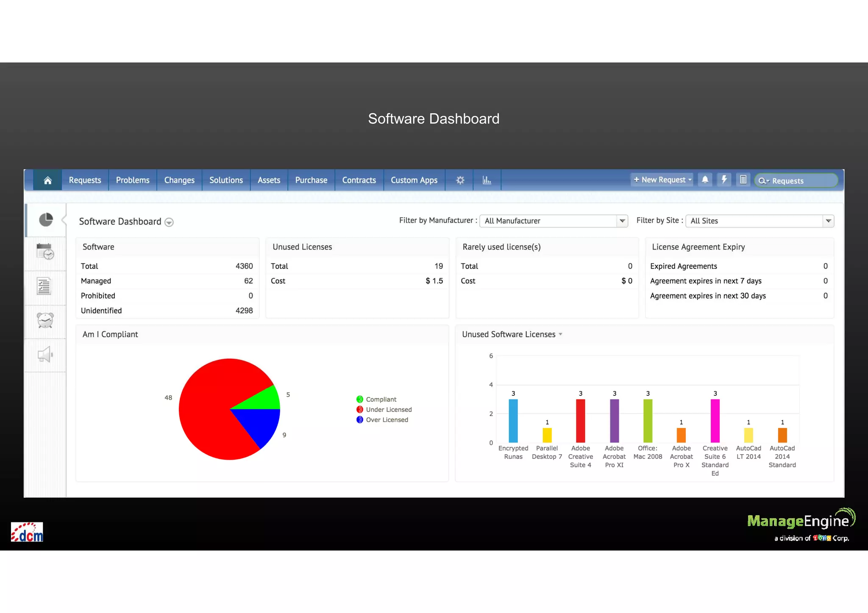Click the quick actions lightning icon
This screenshot has width=868, height=613.
(724, 180)
